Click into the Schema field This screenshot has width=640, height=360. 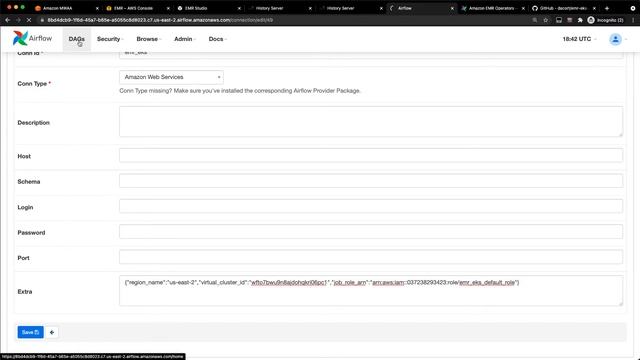pos(371,181)
